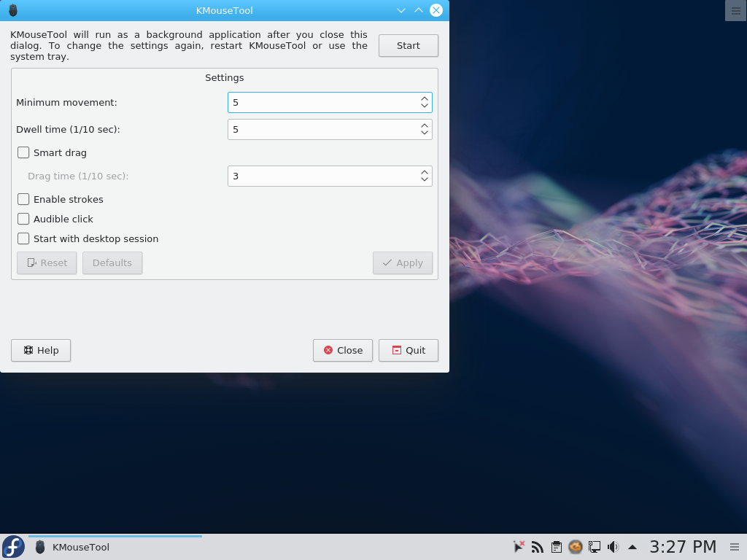Decrease Dwell time with down arrow
Viewport: 747px width, 560px height.
[425, 133]
